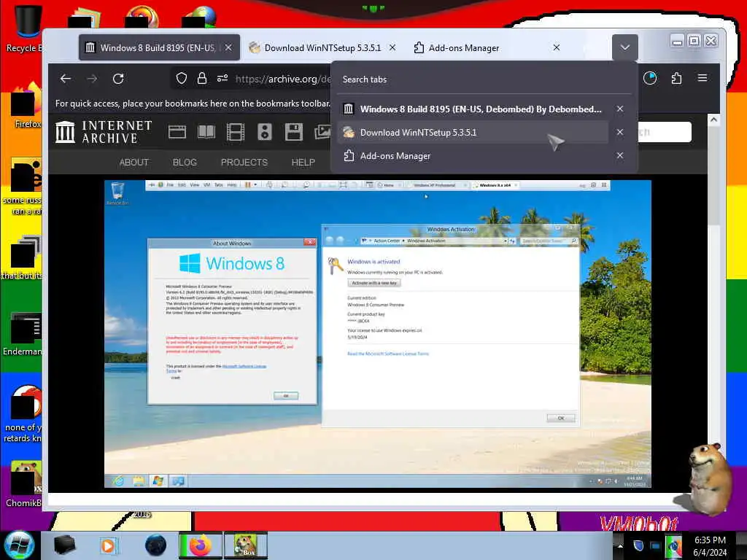Open the Firefox hamburger application menu
The image size is (747, 560).
[x=703, y=78]
